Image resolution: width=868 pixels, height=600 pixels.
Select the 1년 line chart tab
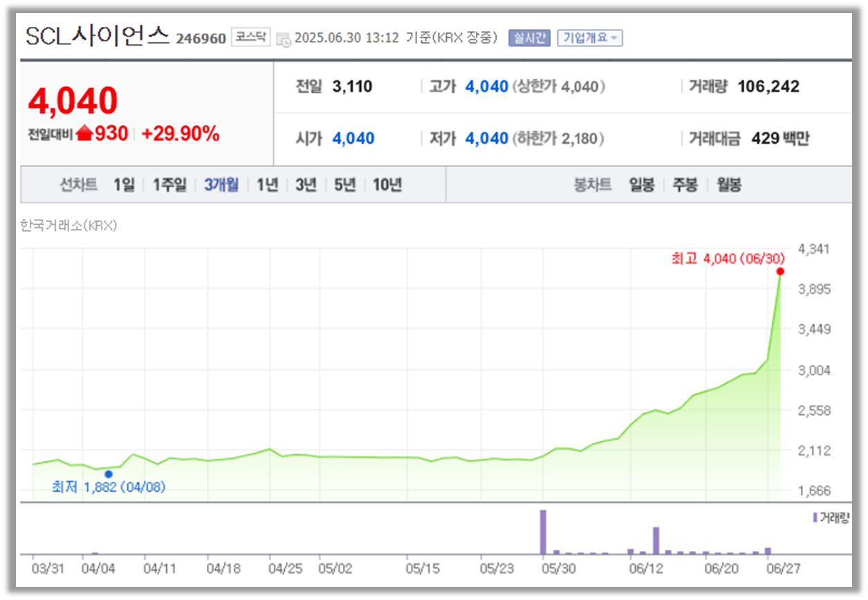pos(267,185)
